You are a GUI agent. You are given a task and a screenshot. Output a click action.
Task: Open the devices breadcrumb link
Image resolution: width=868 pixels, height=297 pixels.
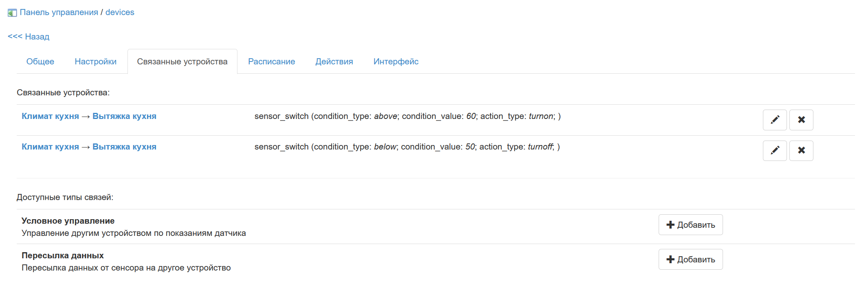tap(120, 12)
